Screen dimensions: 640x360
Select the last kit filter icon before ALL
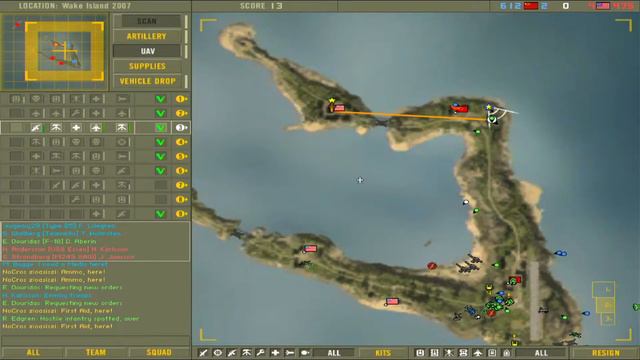point(304,353)
